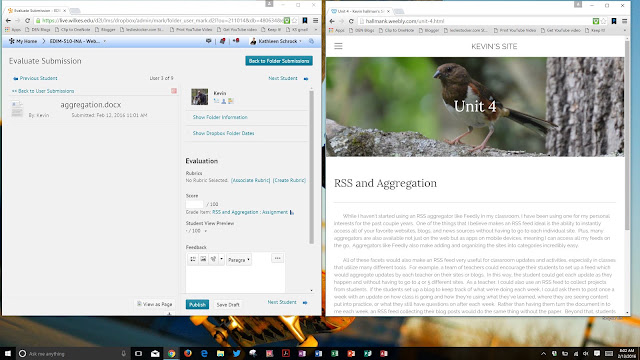The width and height of the screenshot is (640, 360).
Task: Open subscription alerts icon in D2L navbar
Action: [236, 41]
